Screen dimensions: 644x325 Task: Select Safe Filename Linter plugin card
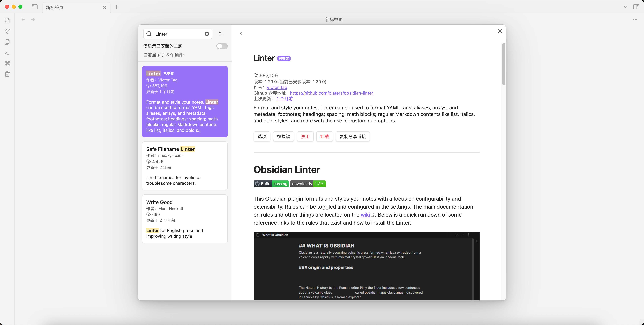click(x=184, y=166)
